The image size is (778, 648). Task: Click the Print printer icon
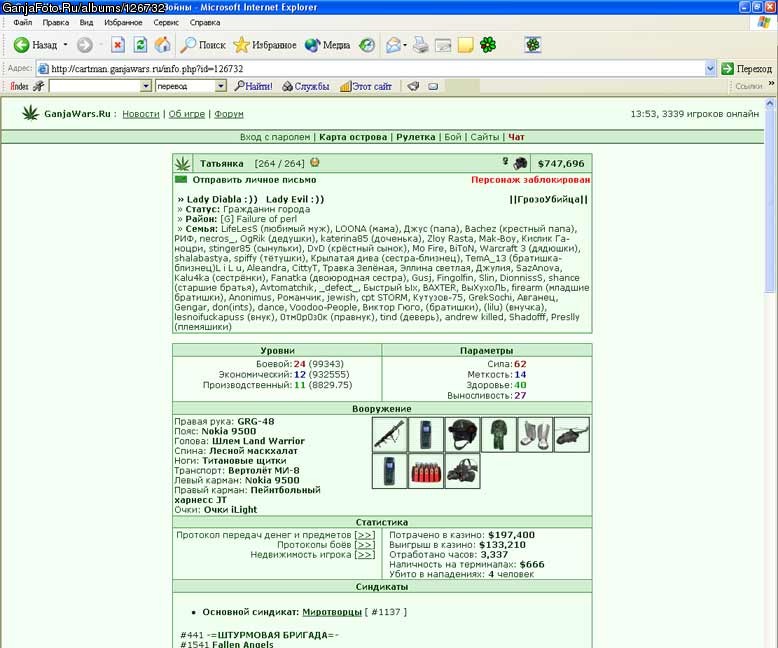[421, 45]
